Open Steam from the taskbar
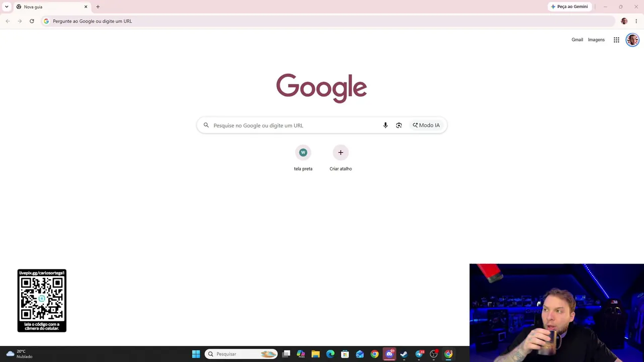The height and width of the screenshot is (362, 644). (x=404, y=354)
